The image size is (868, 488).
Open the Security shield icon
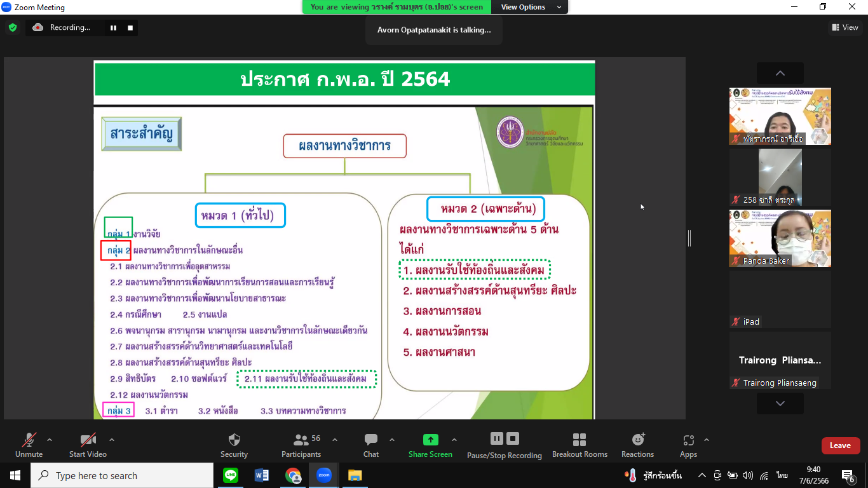click(x=234, y=440)
